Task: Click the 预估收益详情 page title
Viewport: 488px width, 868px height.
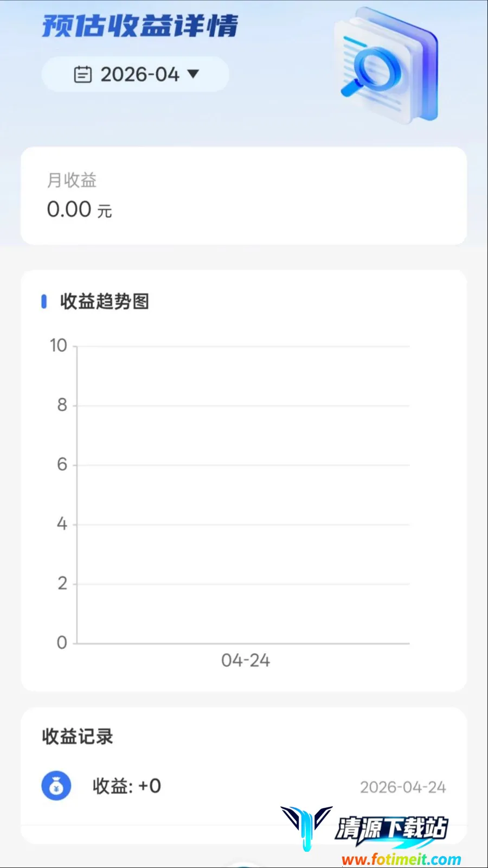Action: tap(140, 26)
